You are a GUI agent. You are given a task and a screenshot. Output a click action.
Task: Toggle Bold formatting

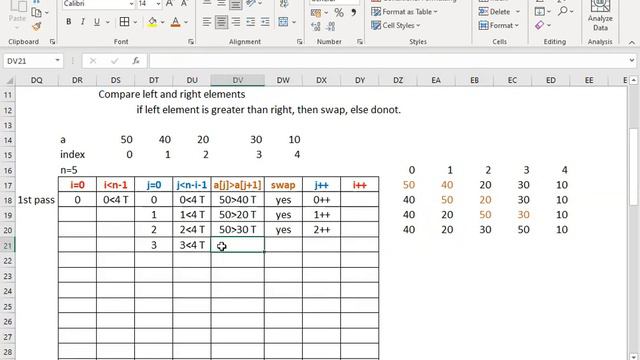click(69, 22)
